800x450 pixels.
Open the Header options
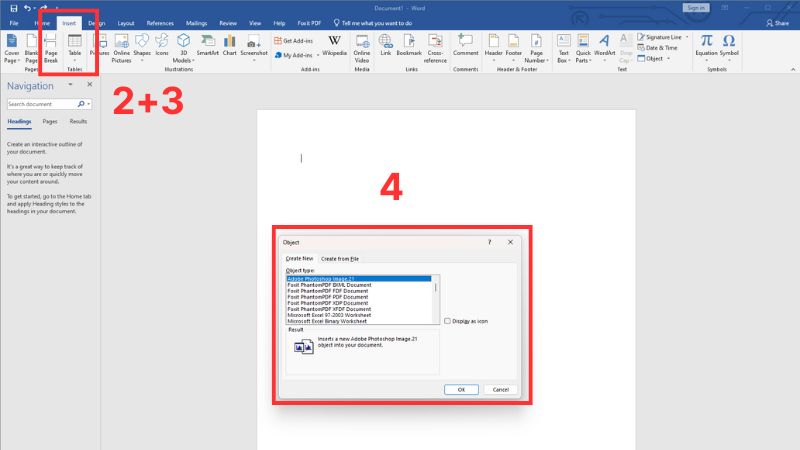(x=493, y=48)
